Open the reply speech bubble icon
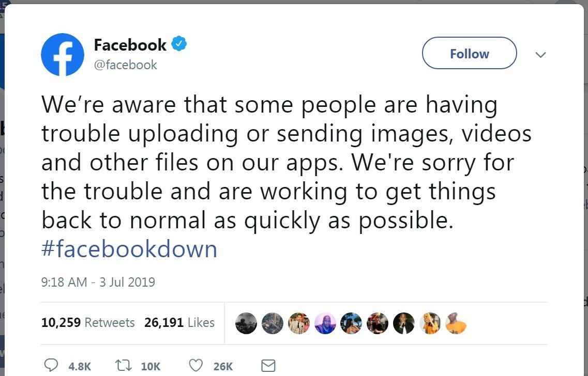The height and width of the screenshot is (376, 588). (x=51, y=365)
